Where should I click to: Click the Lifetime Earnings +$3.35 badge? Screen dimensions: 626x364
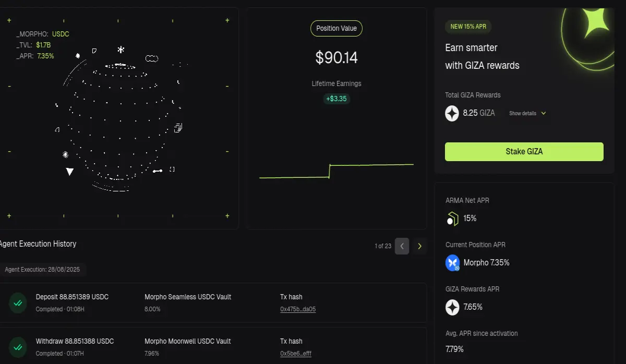tap(336, 99)
